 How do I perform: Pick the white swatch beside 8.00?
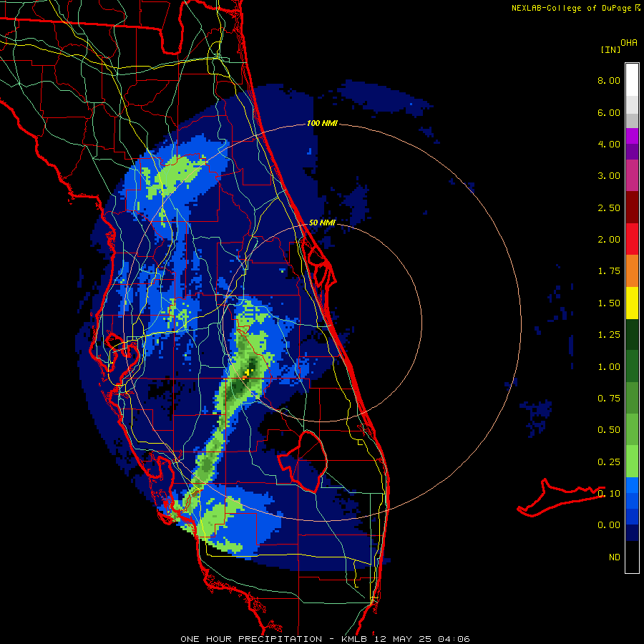coord(632,80)
